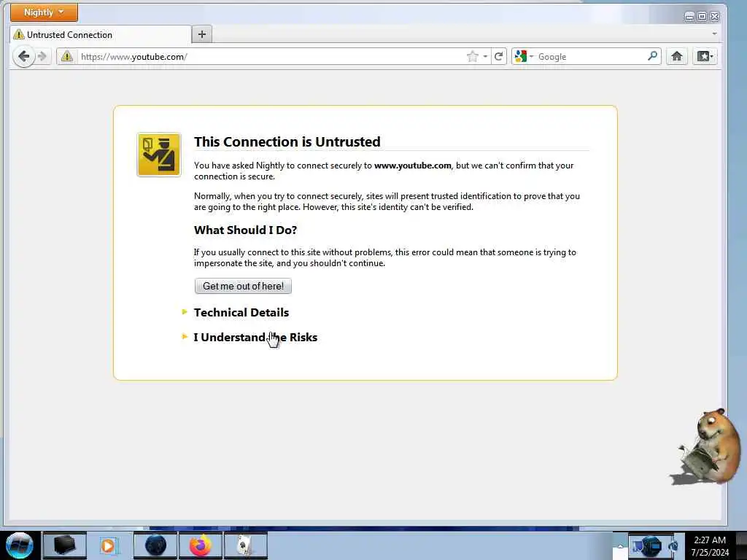747x560 pixels.
Task: Click the This Connection is Untrusted heading
Action: point(287,142)
